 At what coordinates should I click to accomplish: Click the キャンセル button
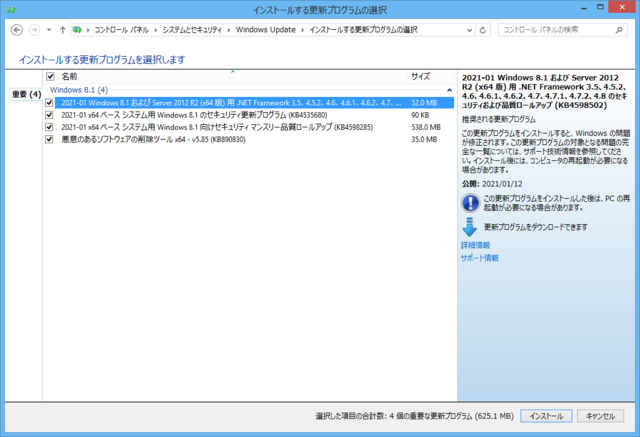coord(600,416)
